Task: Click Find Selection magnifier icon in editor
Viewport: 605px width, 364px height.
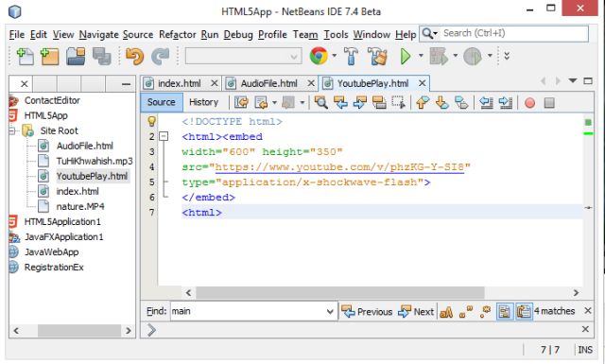Action: [x=320, y=102]
